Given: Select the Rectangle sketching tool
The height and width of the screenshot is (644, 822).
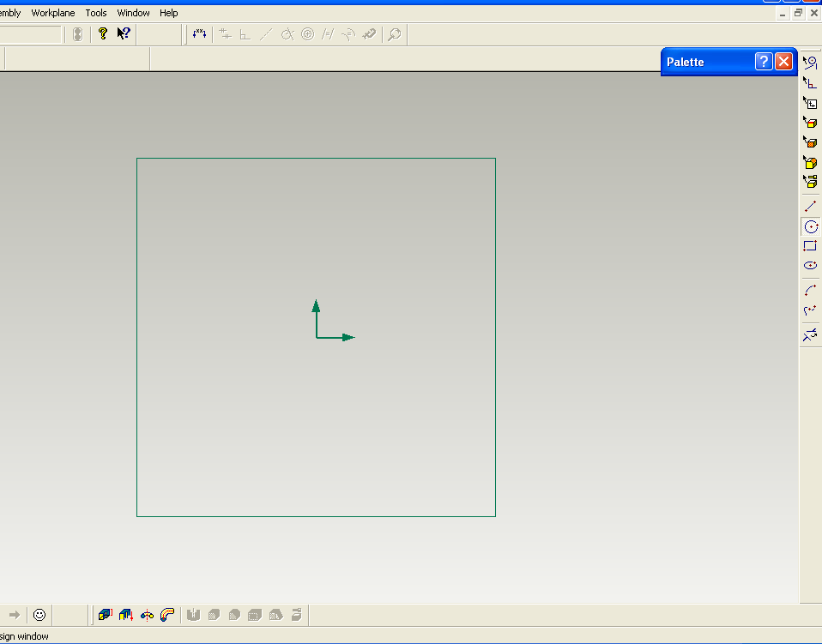Looking at the screenshot, I should coord(810,246).
